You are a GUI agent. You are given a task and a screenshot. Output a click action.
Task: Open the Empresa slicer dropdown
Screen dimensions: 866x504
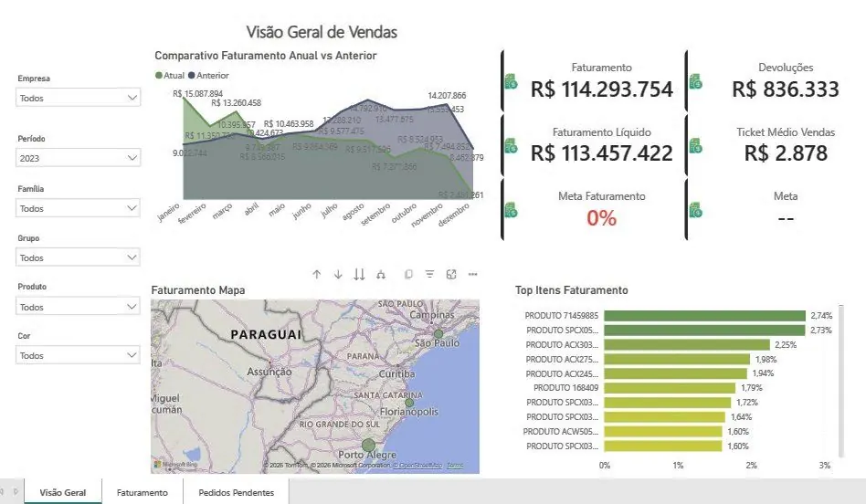78,98
